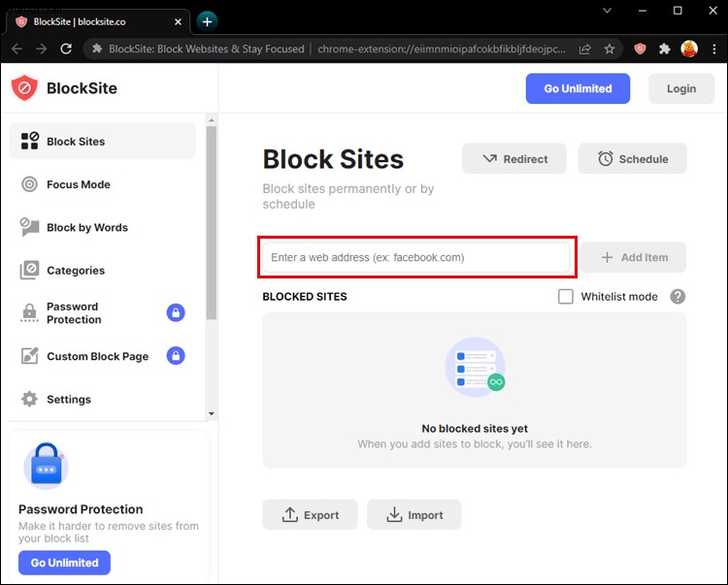
Task: Click the "No blocked sites yet" text
Action: pos(475,428)
